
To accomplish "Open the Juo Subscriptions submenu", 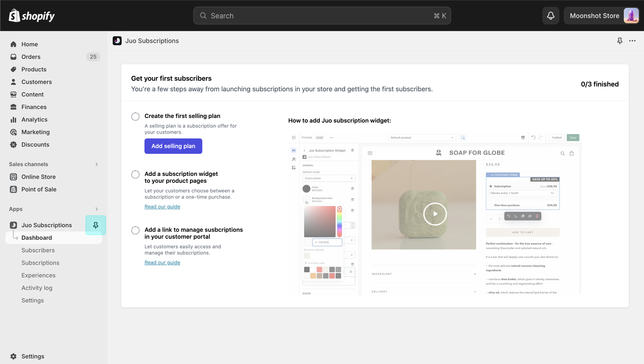I will [47, 225].
